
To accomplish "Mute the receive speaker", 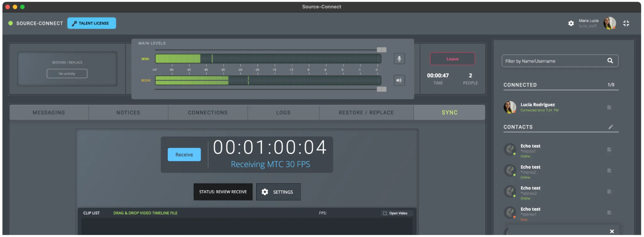I will [x=399, y=80].
